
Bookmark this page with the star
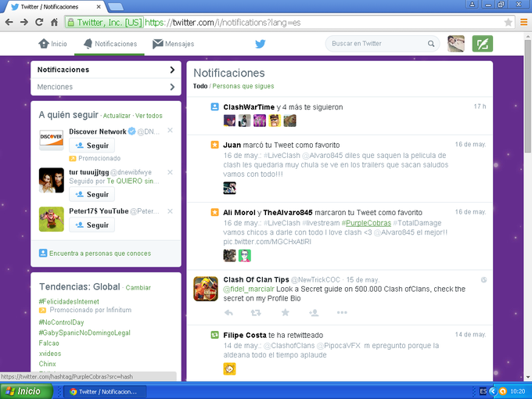pyautogui.click(x=508, y=23)
